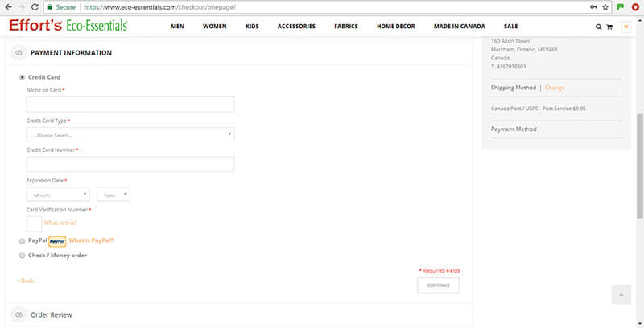644x328 pixels.
Task: Click the saved password key icon
Action: [594, 6]
